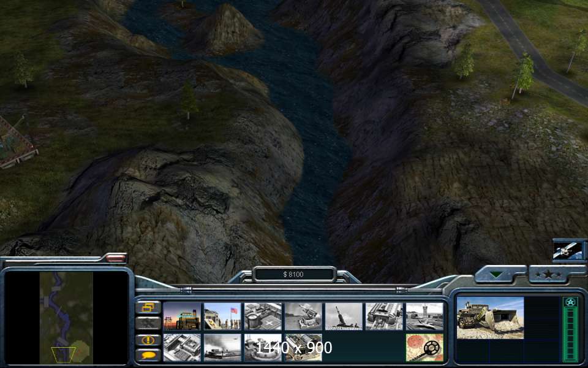Pick the last greyscale building icon in second row

(x=303, y=348)
